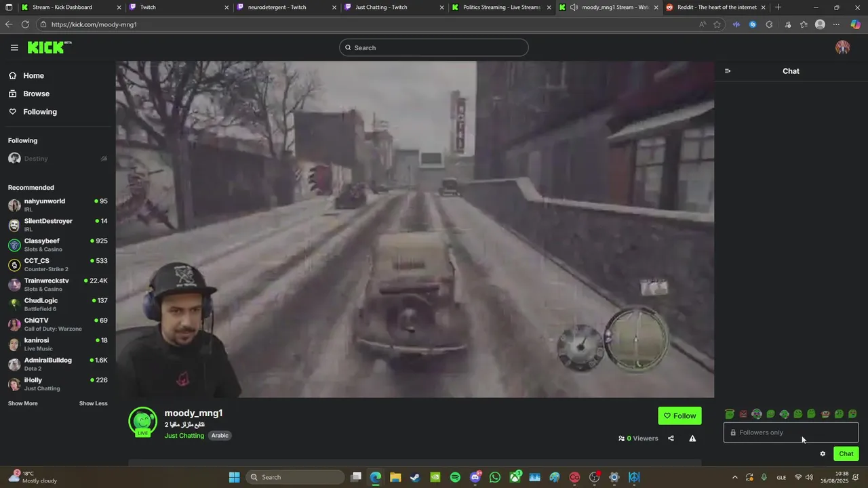Open Trainwreckstv recommended channel
This screenshot has height=488, width=868.
click(x=58, y=285)
